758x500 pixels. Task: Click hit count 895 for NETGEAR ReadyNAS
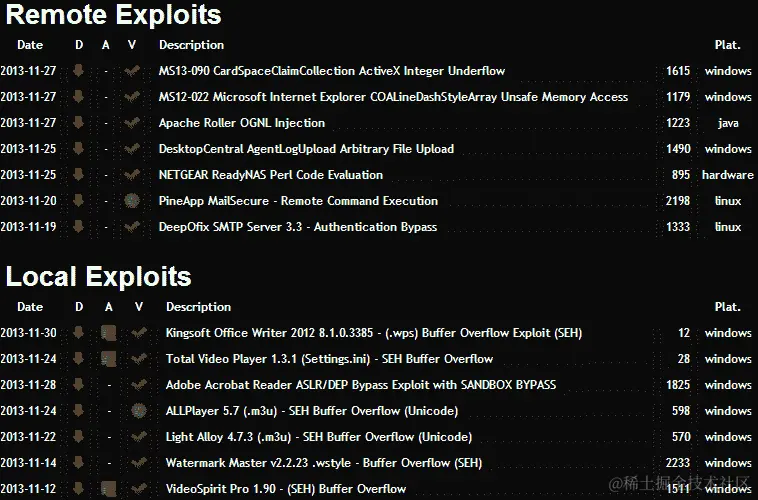point(681,175)
